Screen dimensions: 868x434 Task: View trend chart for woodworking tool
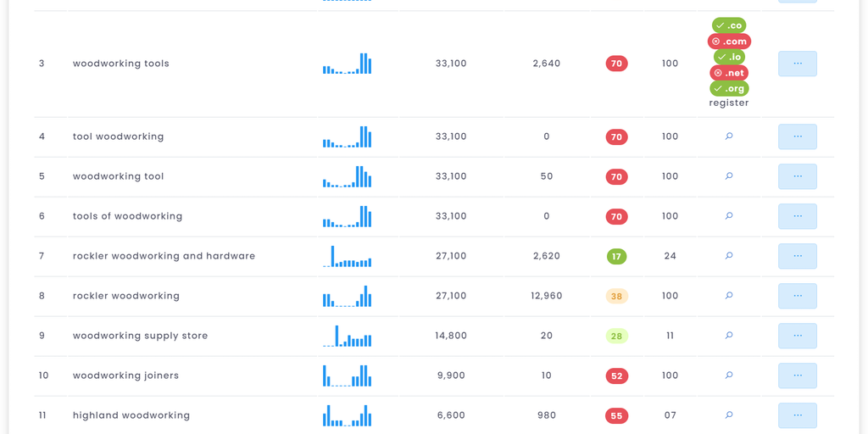click(x=347, y=176)
